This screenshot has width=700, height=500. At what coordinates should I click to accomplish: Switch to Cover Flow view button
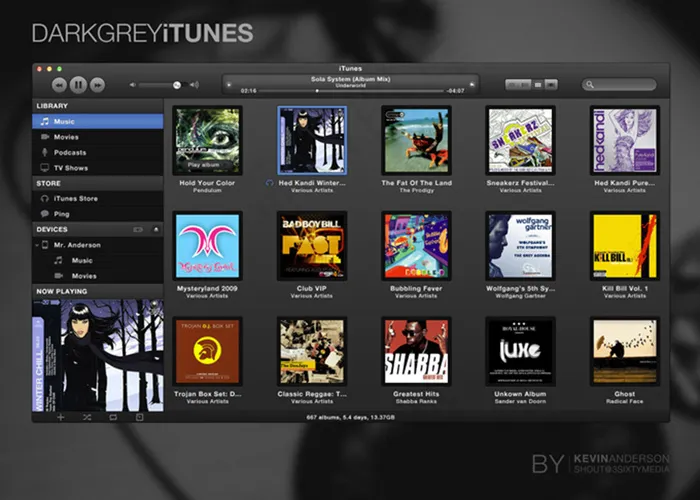(x=551, y=84)
